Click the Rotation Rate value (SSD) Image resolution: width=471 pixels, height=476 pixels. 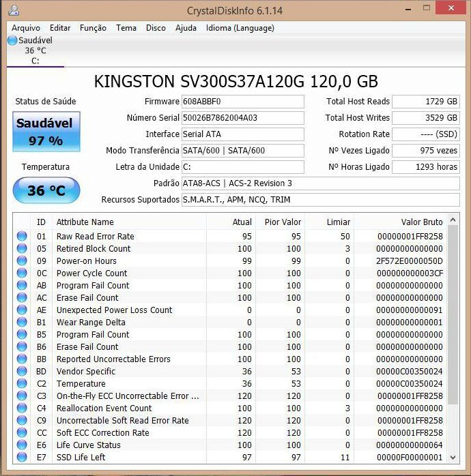point(426,134)
